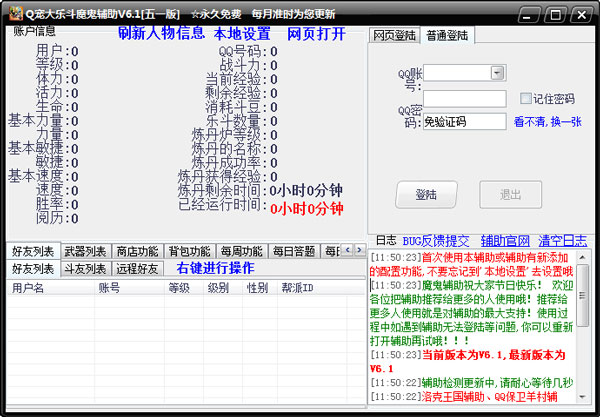Select the lower 好友列表 sub-tab
Image resolution: width=600 pixels, height=417 pixels.
click(x=33, y=269)
